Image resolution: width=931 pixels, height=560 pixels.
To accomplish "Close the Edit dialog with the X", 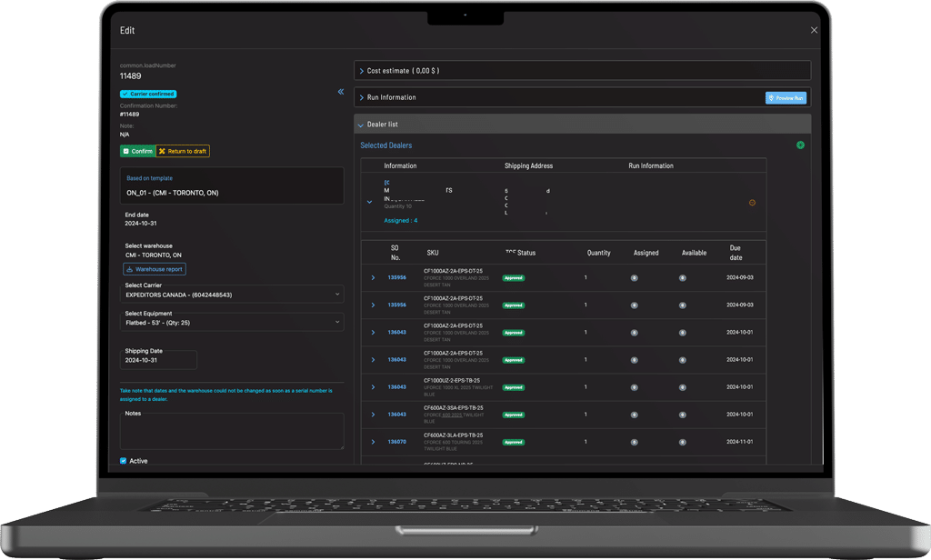I will [814, 30].
